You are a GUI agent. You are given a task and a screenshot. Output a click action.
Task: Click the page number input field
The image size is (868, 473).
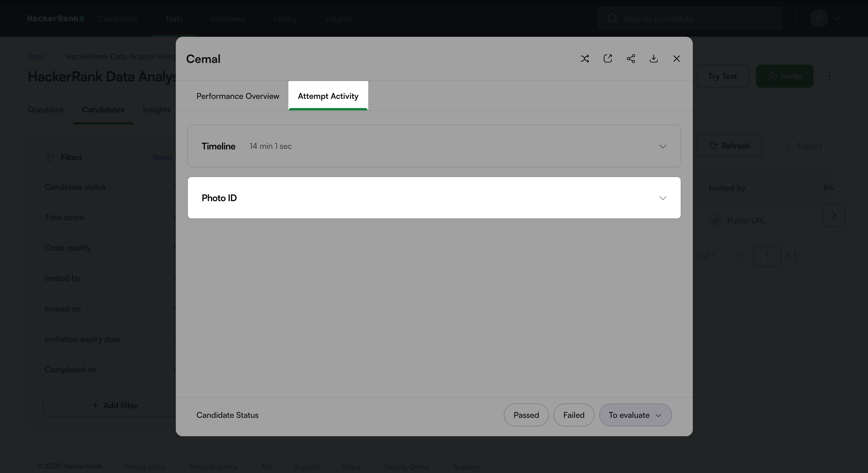tap(767, 256)
